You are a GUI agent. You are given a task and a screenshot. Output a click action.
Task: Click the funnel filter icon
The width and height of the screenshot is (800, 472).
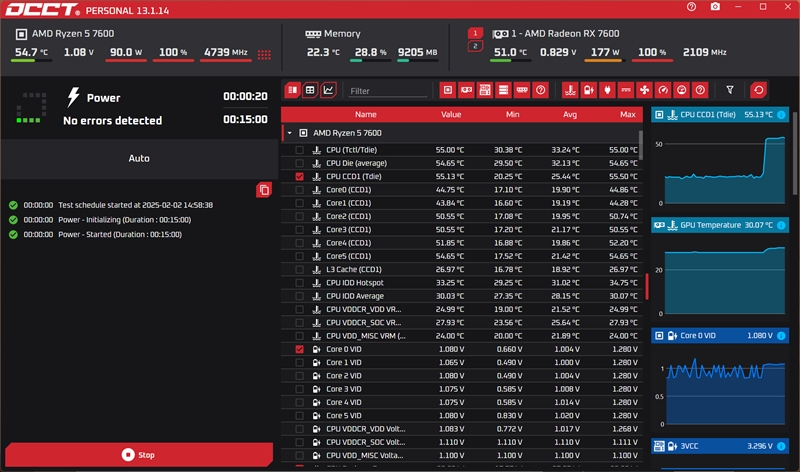tap(730, 90)
